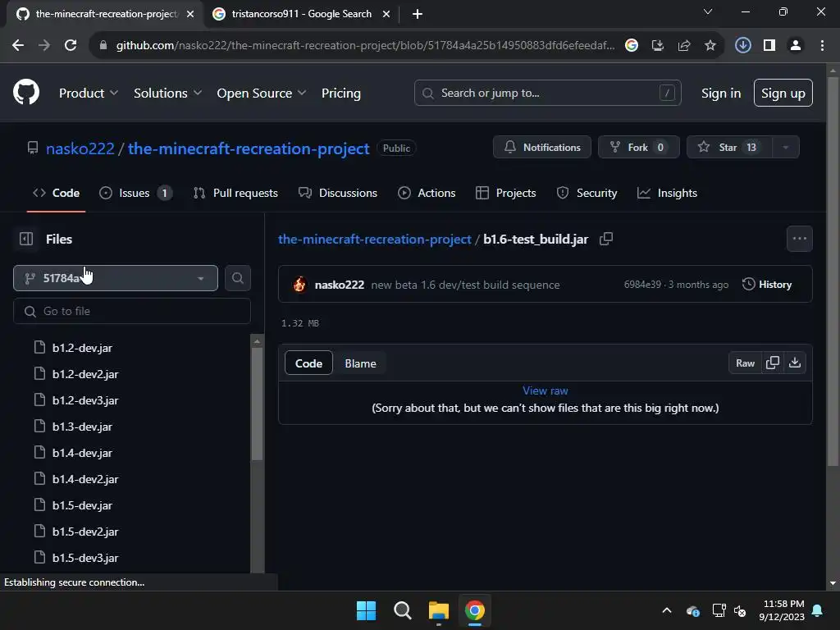Click the file tree search magnifier button
The height and width of the screenshot is (630, 840).
[x=237, y=278]
